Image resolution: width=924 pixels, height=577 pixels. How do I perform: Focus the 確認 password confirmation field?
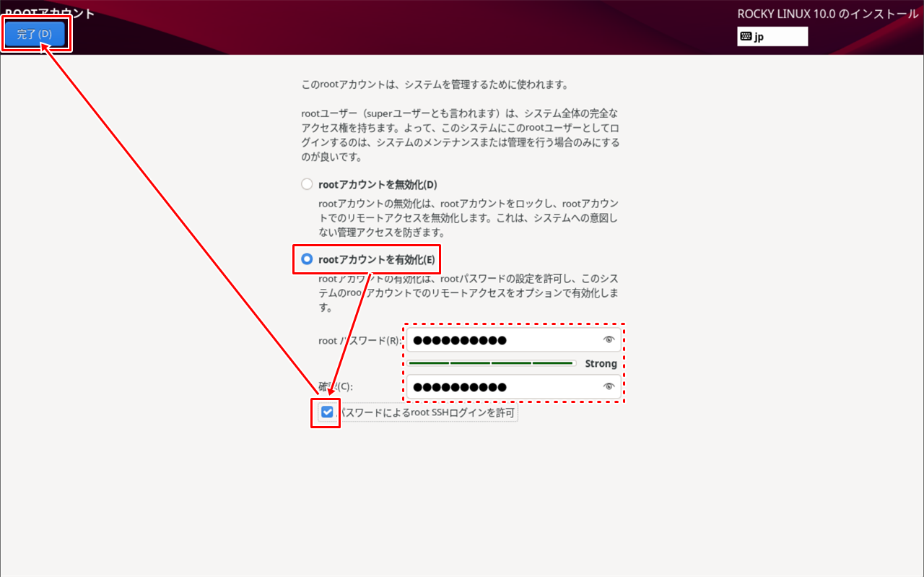click(x=505, y=386)
